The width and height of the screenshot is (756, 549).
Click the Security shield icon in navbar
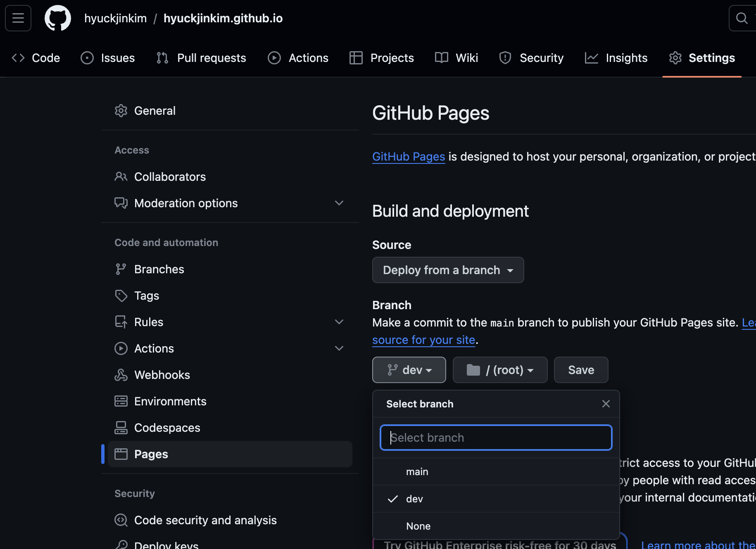(x=505, y=58)
